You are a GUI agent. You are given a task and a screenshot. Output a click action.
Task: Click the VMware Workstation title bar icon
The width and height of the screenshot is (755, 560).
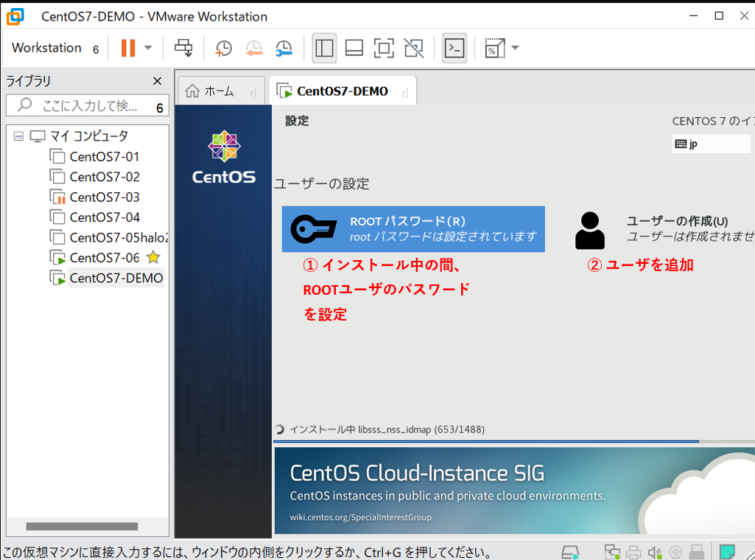point(15,16)
